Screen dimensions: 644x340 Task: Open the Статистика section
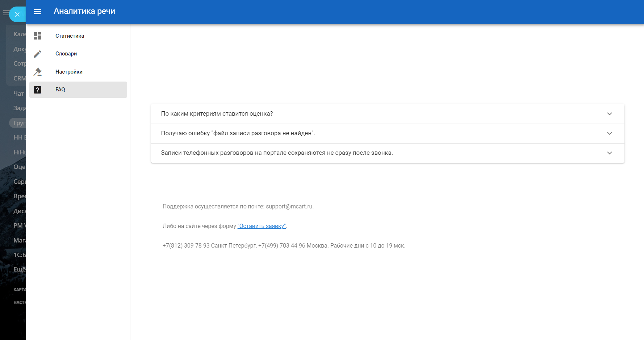click(x=78, y=36)
